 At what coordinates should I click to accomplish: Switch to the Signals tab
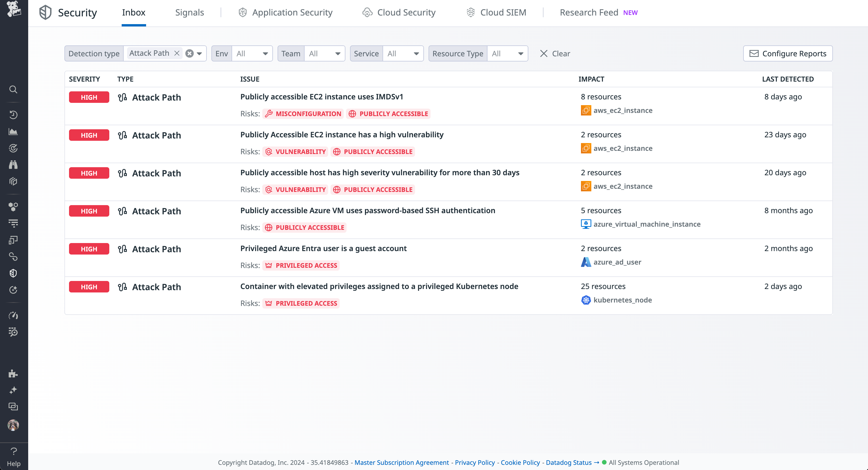tap(190, 12)
